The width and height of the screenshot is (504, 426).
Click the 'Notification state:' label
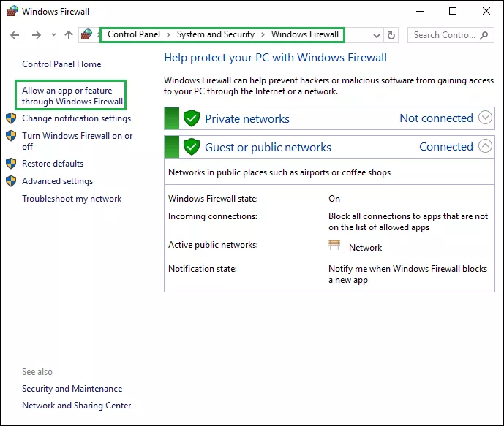coord(203,269)
